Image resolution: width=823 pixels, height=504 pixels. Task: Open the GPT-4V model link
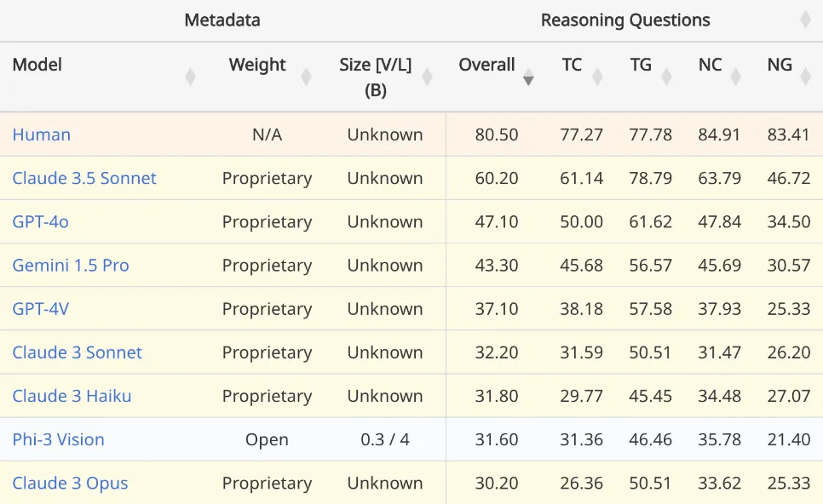[40, 308]
